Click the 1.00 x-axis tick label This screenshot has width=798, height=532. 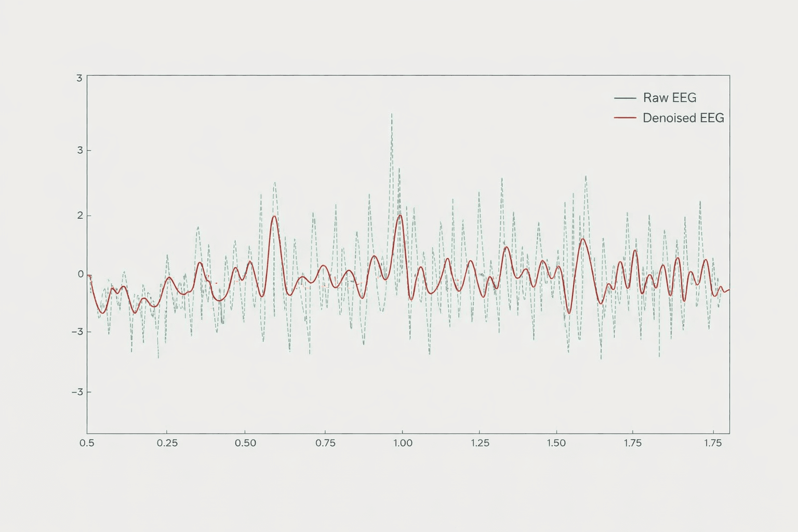[x=403, y=443]
